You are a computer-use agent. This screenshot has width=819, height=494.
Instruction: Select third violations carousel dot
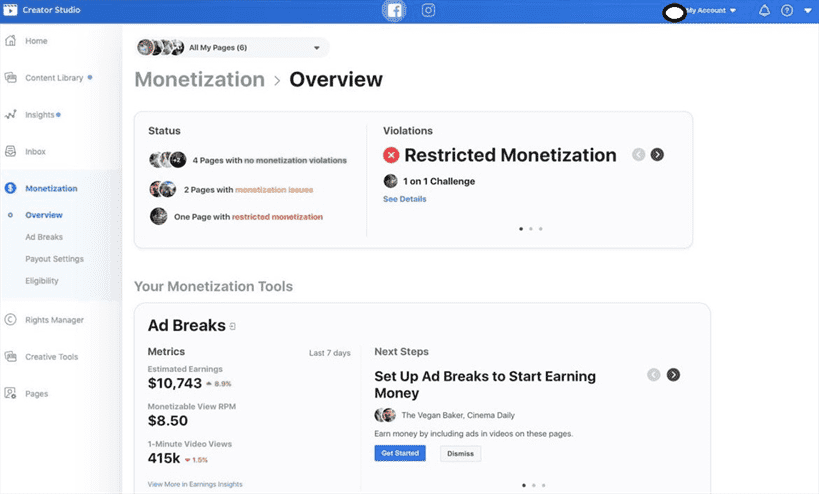coord(541,229)
